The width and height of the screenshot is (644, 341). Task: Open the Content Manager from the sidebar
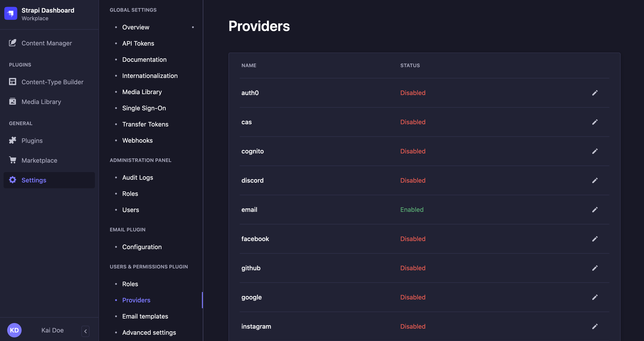click(47, 43)
